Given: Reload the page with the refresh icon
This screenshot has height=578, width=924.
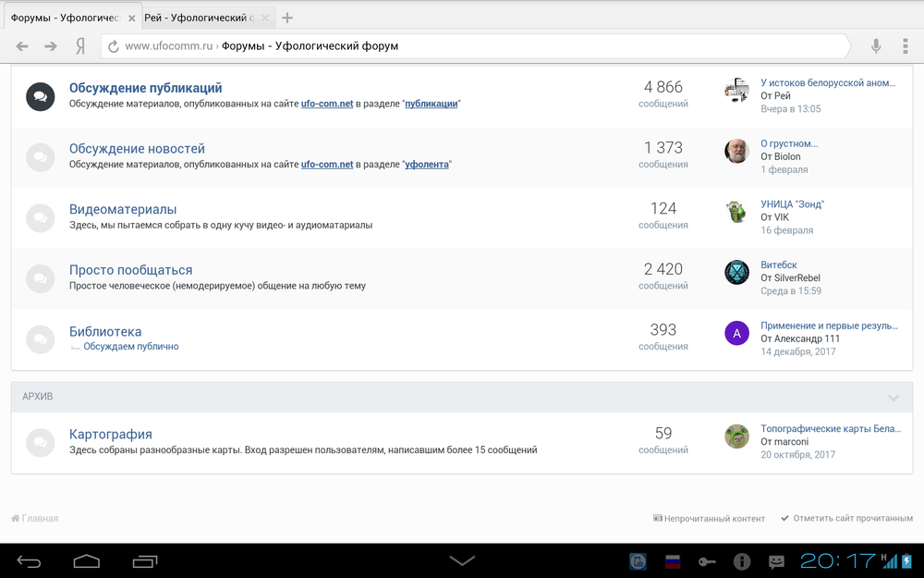Looking at the screenshot, I should coord(113,46).
